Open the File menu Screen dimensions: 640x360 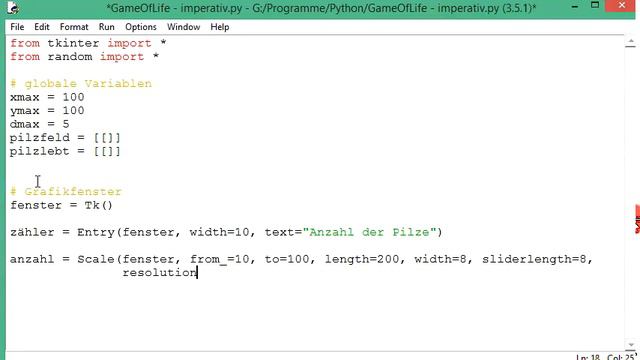click(x=17, y=27)
